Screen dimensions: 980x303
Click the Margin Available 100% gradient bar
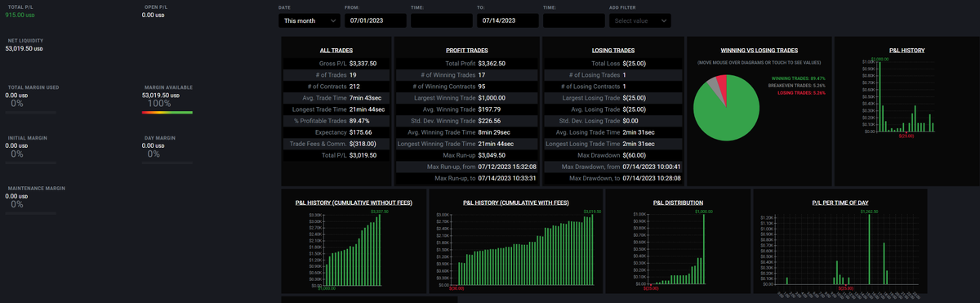(x=167, y=114)
